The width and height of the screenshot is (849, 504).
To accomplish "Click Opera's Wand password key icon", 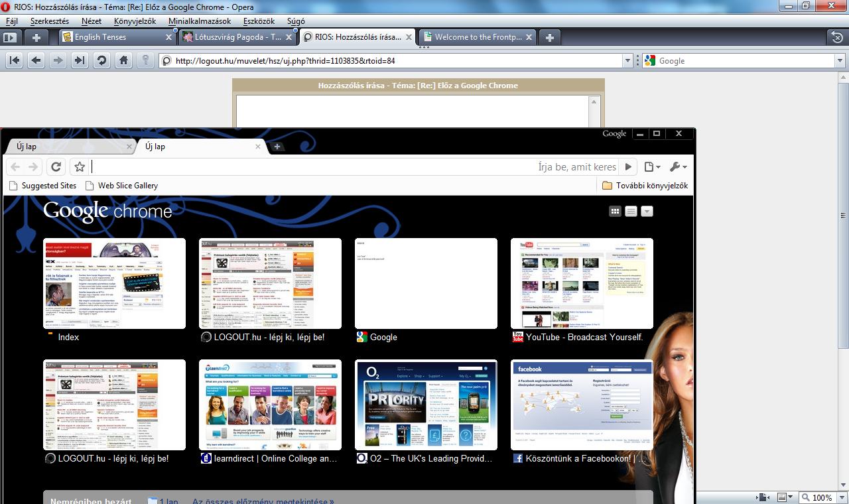I will click(145, 60).
